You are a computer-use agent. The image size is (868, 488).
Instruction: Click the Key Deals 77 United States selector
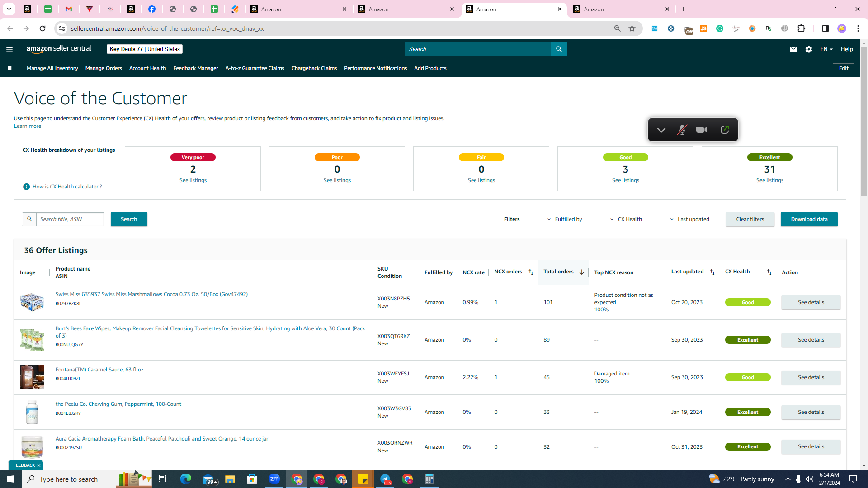coord(145,49)
